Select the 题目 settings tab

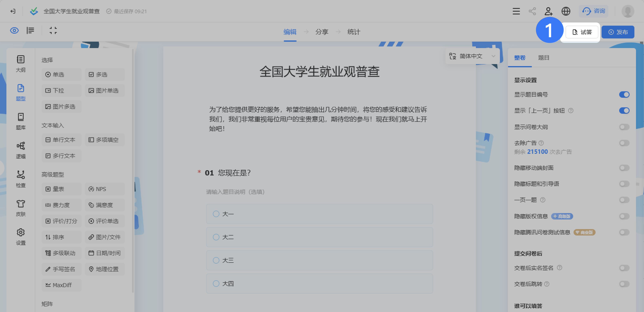coord(544,57)
